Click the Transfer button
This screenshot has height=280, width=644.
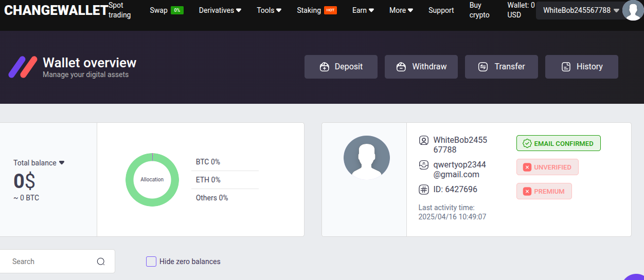tap(502, 67)
